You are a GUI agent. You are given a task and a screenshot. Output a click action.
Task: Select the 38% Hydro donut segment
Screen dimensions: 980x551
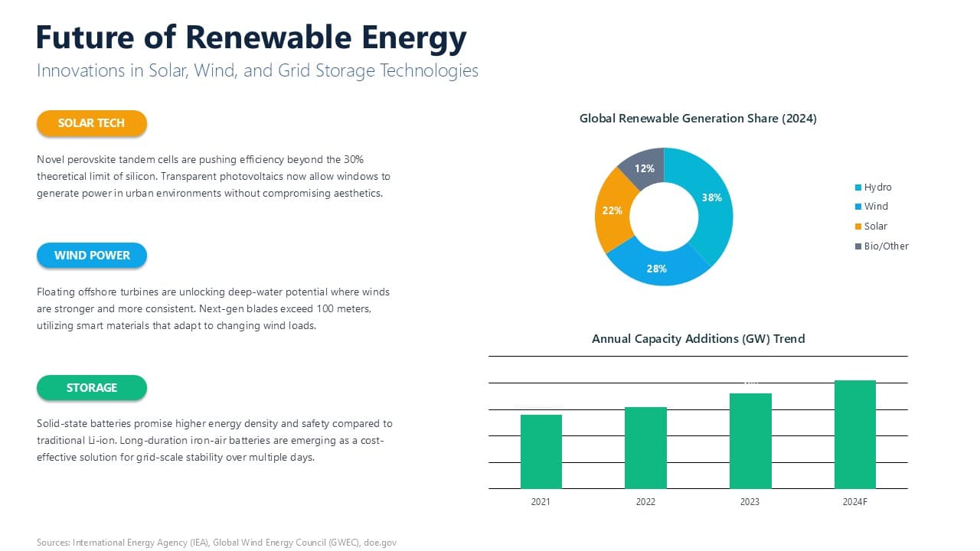point(712,197)
